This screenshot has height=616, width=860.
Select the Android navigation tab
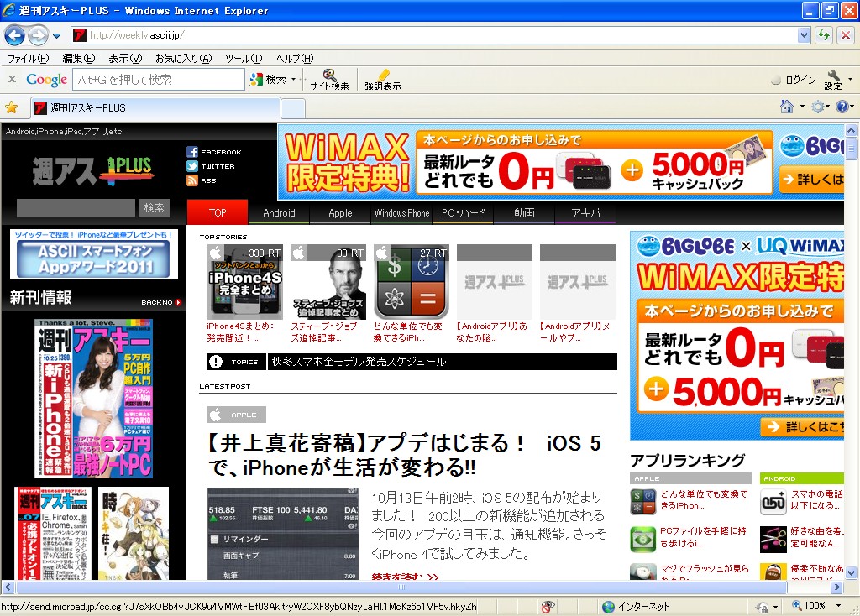[279, 212]
